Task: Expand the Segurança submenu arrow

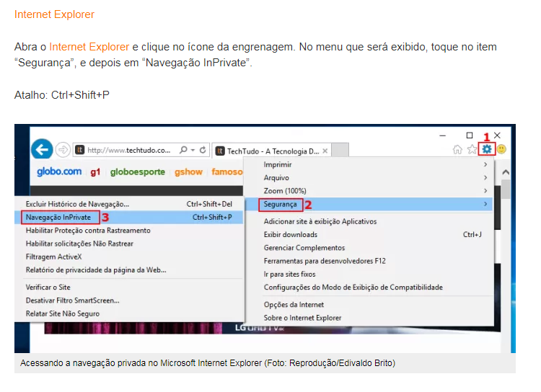Action: point(485,204)
